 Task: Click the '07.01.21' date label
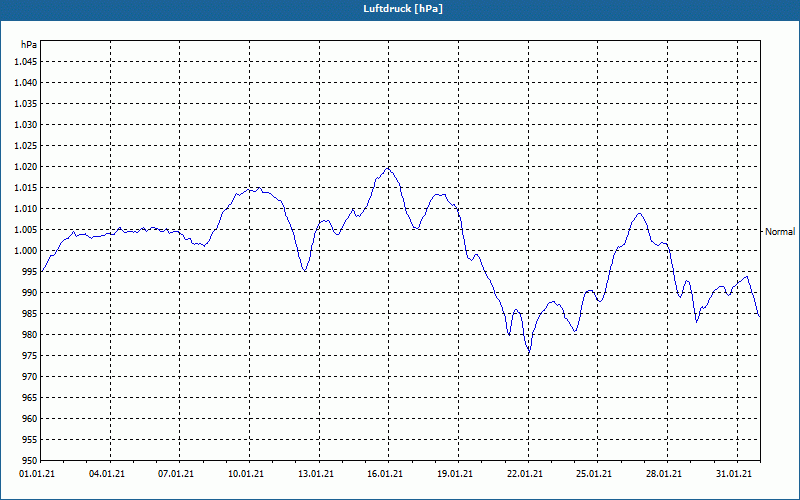point(176,474)
